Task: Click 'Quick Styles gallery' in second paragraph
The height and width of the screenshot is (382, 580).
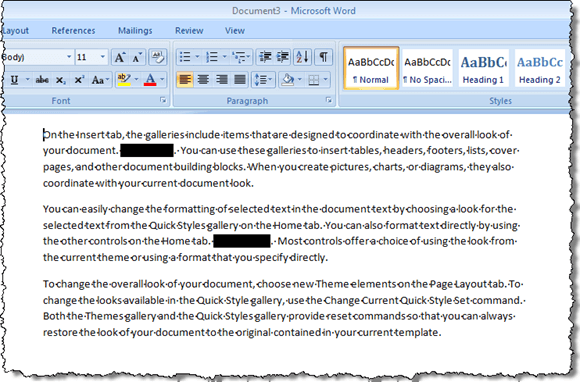Action: (194, 225)
